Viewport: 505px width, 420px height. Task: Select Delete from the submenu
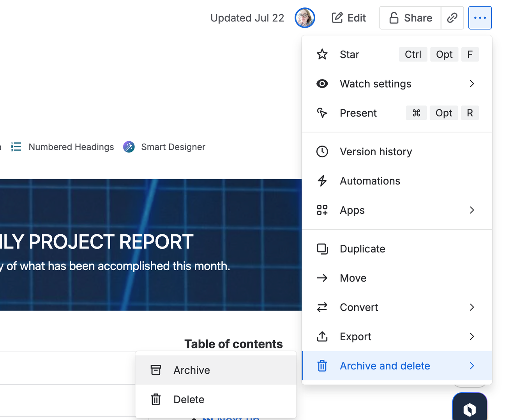click(x=189, y=399)
